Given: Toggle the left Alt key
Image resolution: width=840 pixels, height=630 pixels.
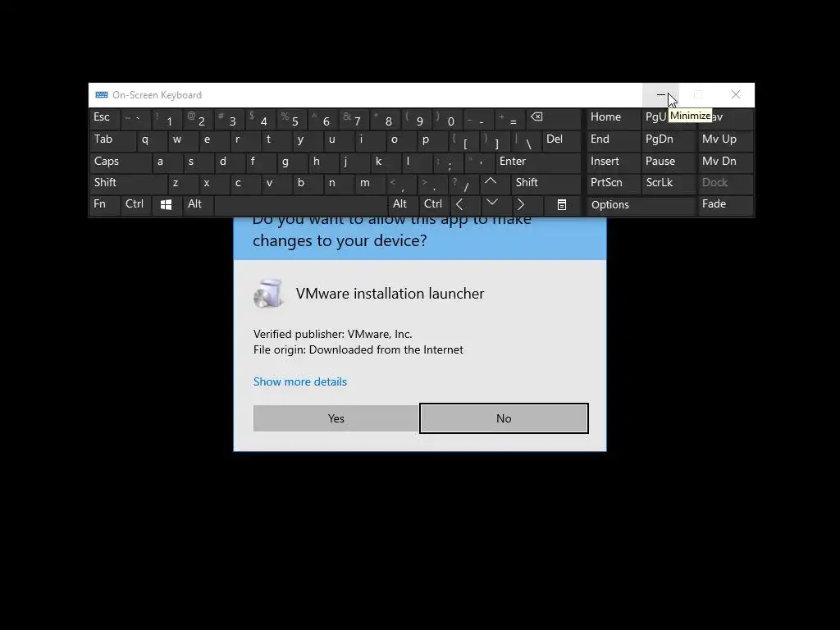Looking at the screenshot, I should click(197, 205).
